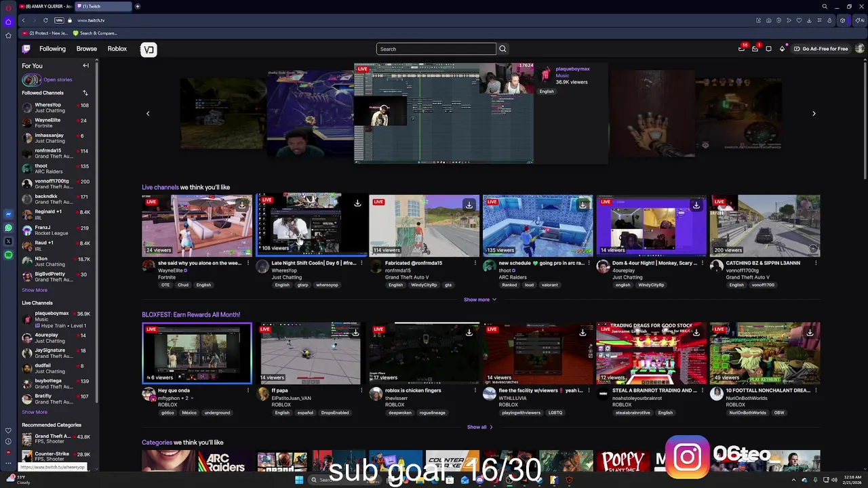Open vonnoff1700tg in followed channels

point(56,184)
